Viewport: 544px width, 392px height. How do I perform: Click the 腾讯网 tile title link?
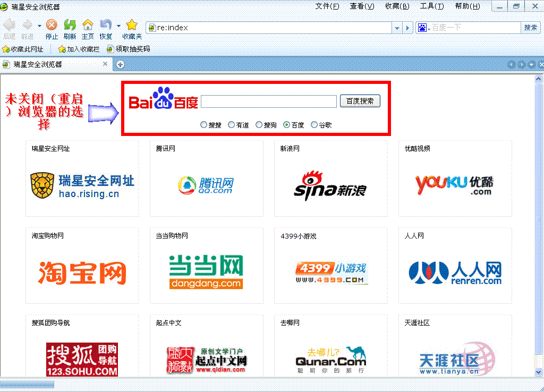tap(166, 149)
